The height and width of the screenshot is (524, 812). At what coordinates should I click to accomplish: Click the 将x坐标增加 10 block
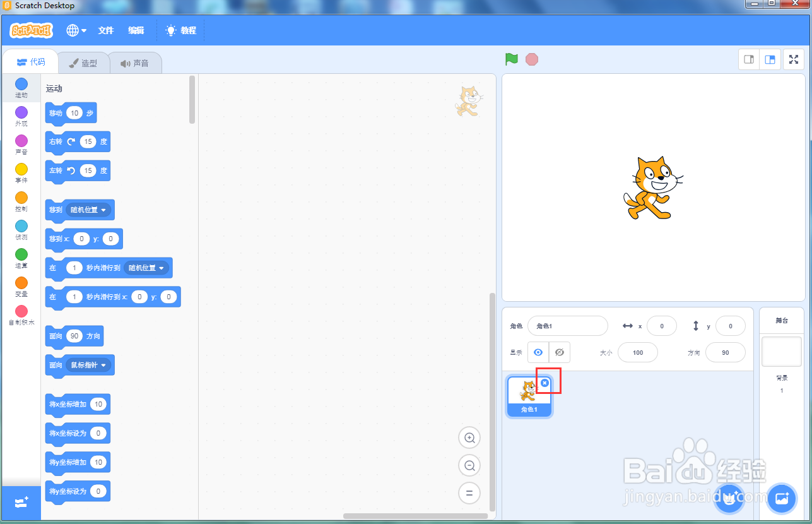tap(78, 405)
